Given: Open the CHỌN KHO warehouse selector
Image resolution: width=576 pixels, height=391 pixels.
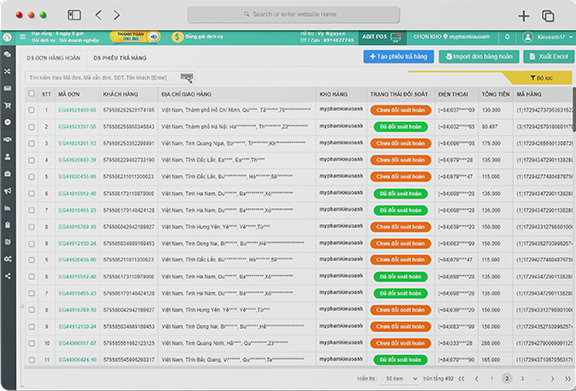Looking at the screenshot, I should pos(451,37).
